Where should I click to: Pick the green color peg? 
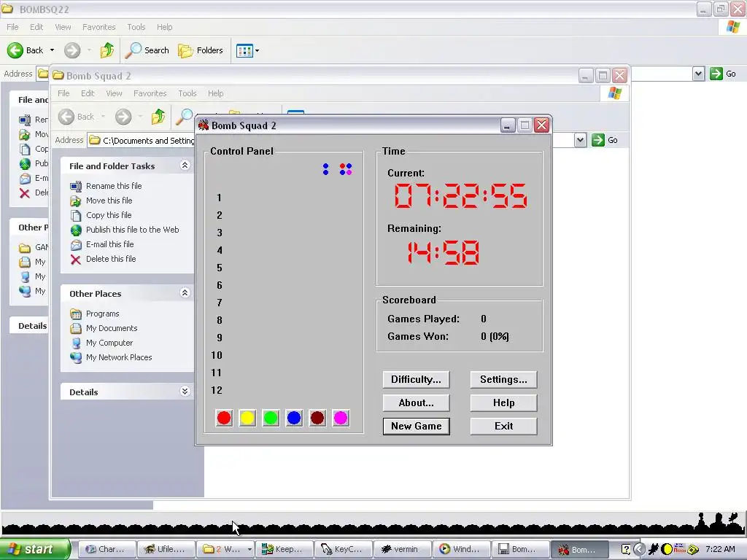tap(271, 418)
